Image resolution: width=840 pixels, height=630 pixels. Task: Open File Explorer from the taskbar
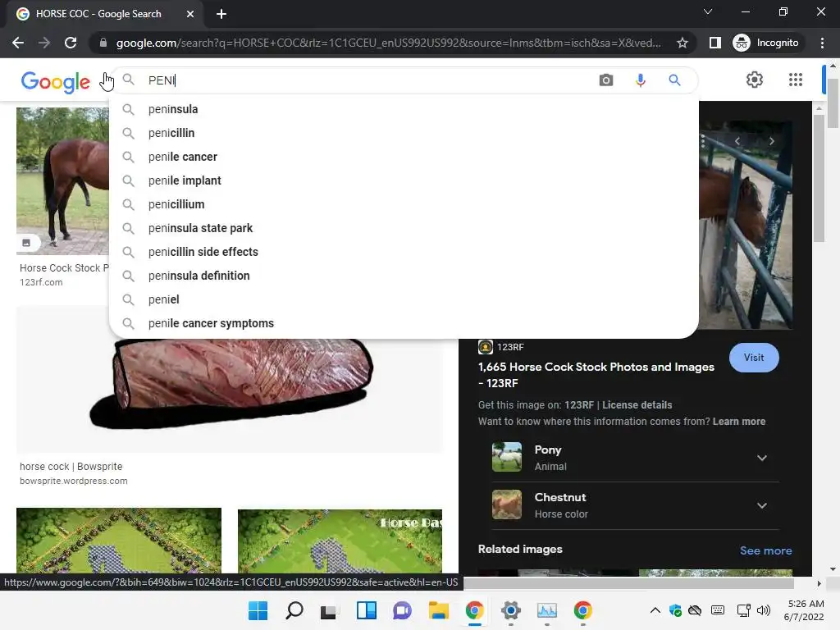pos(438,610)
